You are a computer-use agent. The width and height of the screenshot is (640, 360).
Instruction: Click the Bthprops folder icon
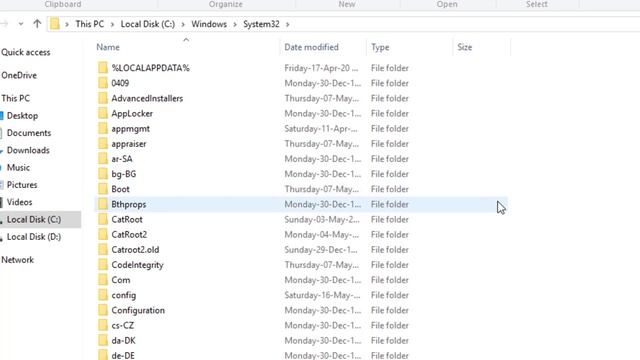(x=103, y=204)
